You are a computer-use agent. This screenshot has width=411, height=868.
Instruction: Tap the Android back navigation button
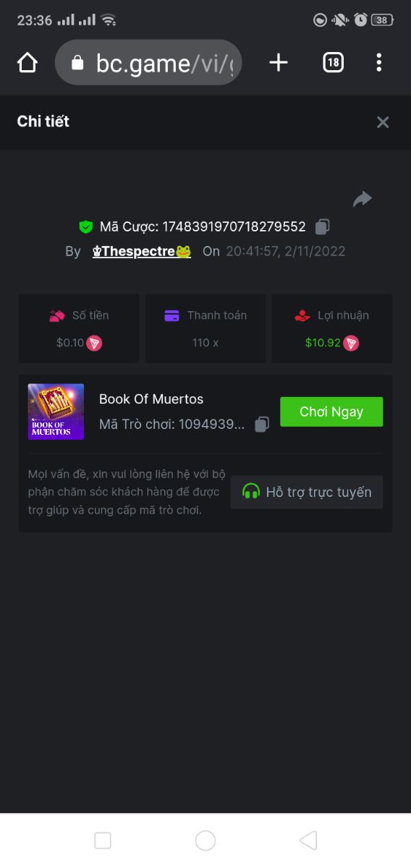tap(308, 840)
